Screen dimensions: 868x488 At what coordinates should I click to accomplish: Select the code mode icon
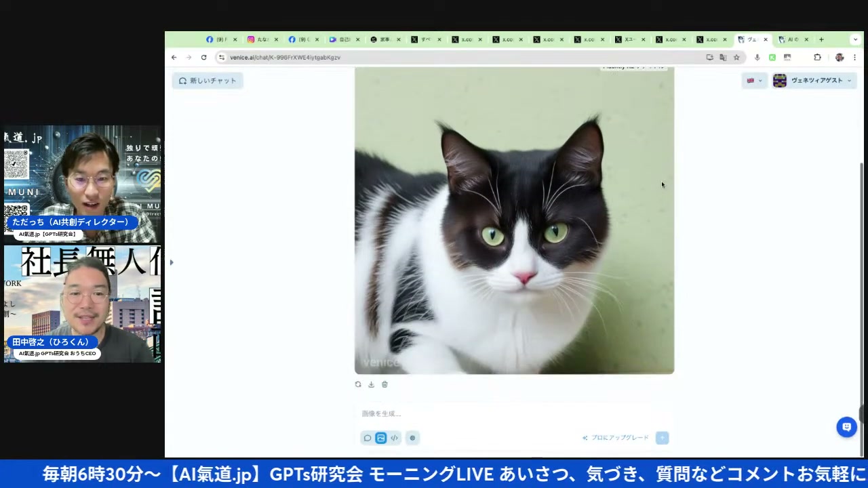click(x=395, y=438)
